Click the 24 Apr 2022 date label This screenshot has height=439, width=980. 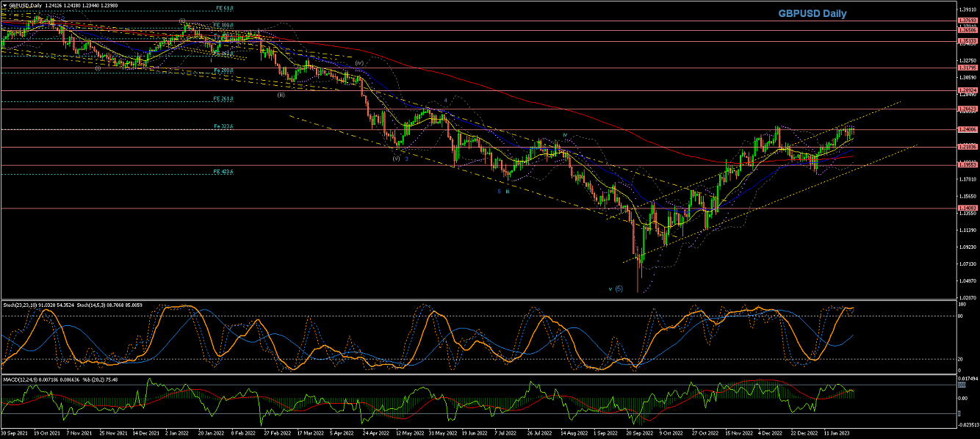[x=377, y=435]
